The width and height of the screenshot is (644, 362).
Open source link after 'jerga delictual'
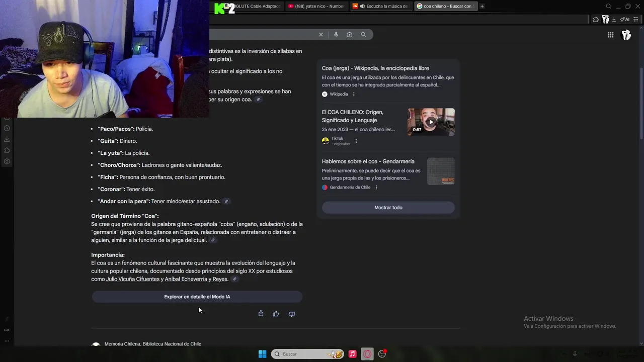click(213, 240)
